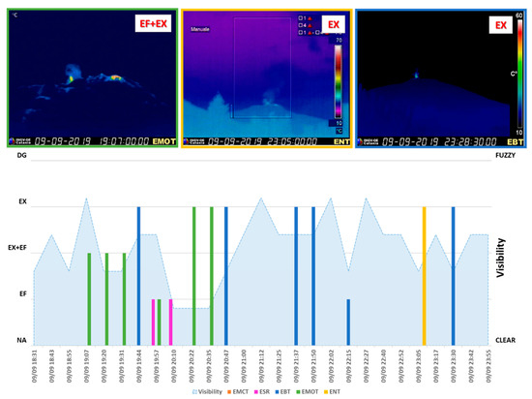This screenshot has width=532, height=399.
Task: Toggle checkbox labeled 4 in ENT image
Action: 300,25
